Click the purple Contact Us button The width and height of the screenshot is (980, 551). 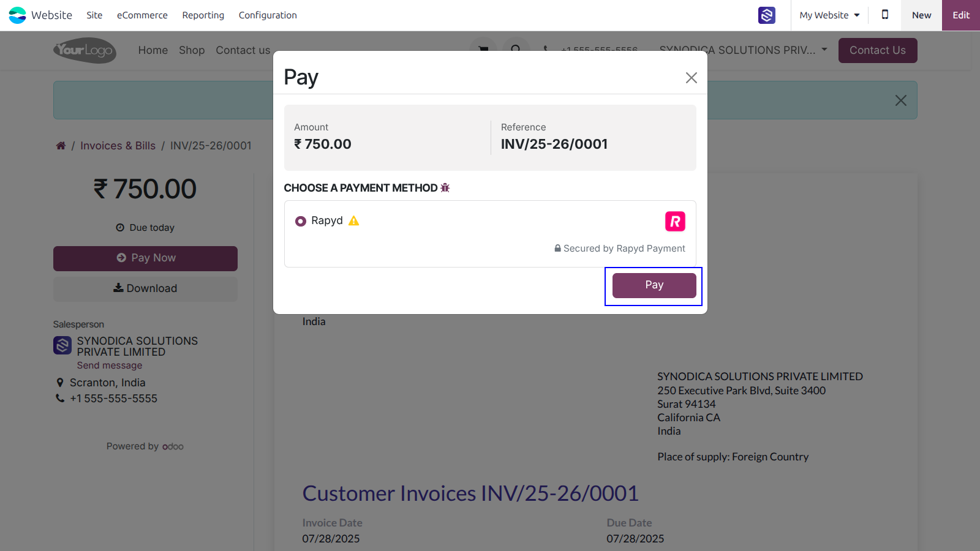[878, 50]
